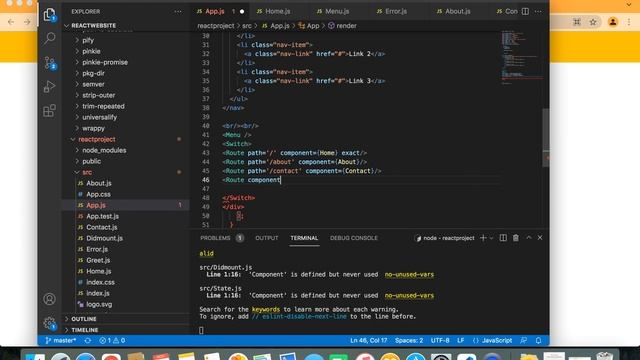Create a new terminal with plus icon
Screen dimensions: 640x360
click(483, 238)
